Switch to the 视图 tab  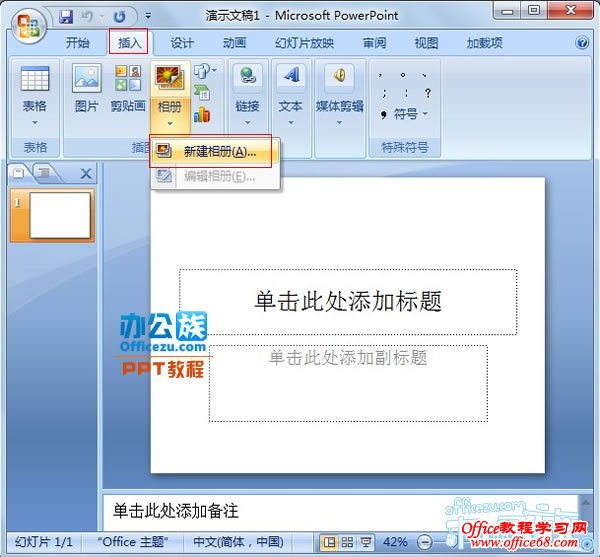tap(426, 42)
